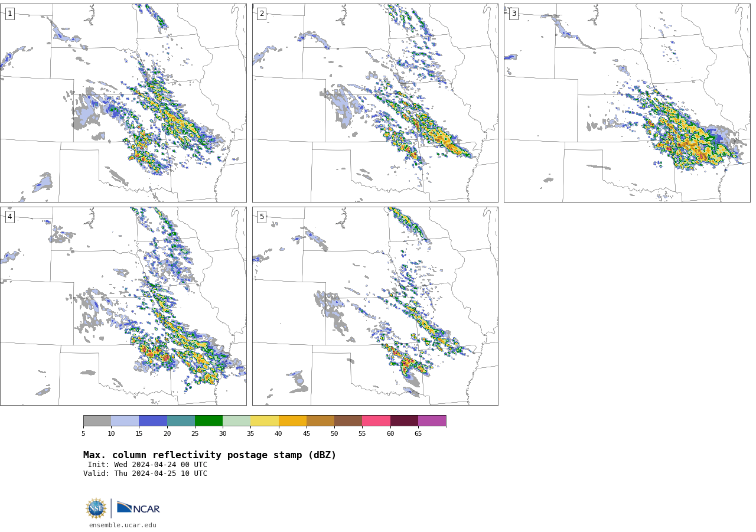This screenshot has height=532, width=756.
Task: Click the panel number 2 label
Action: [262, 14]
